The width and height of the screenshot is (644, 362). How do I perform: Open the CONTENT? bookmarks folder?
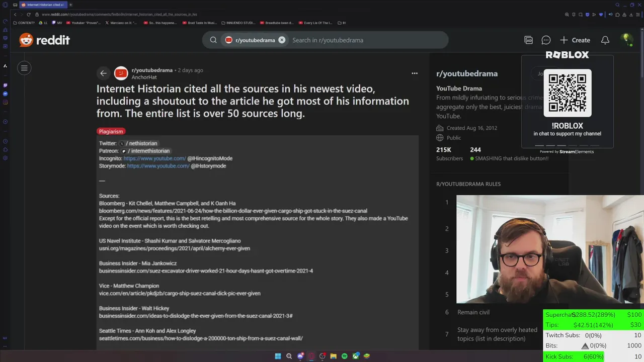(x=24, y=23)
